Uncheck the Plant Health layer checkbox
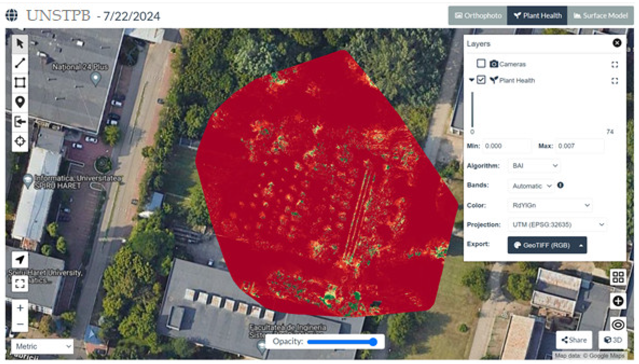Viewport: 639px width, 364px height. click(x=481, y=80)
